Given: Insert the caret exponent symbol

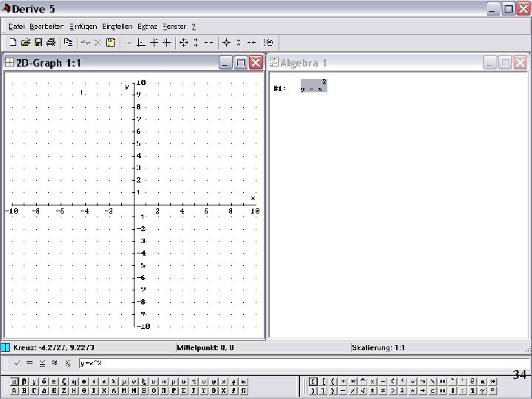Looking at the screenshot, I should pyautogui.click(x=363, y=381).
